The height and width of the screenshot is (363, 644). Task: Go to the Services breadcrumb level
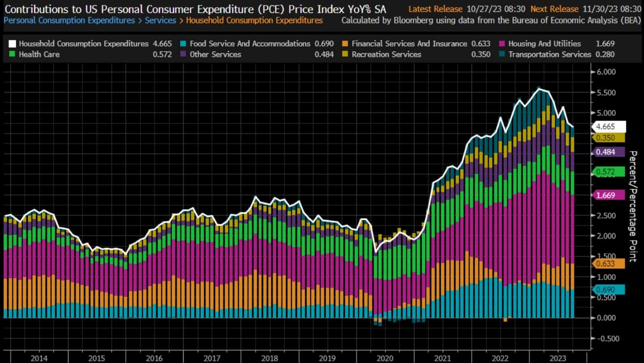(160, 20)
